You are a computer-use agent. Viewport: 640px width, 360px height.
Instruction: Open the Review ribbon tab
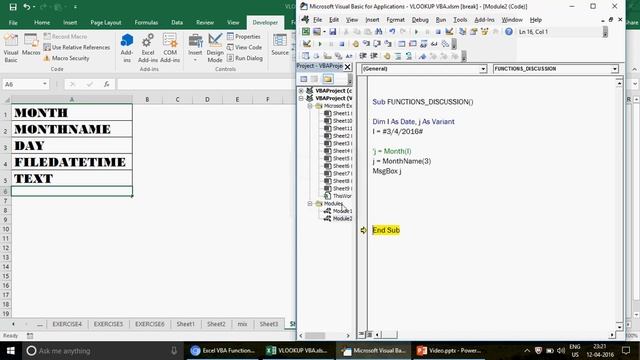click(x=204, y=22)
